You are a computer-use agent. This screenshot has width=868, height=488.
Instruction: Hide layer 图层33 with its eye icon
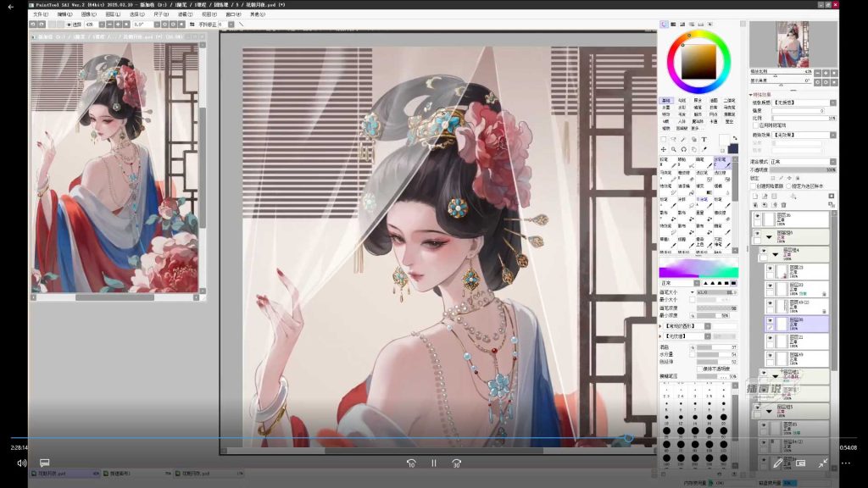click(x=770, y=286)
